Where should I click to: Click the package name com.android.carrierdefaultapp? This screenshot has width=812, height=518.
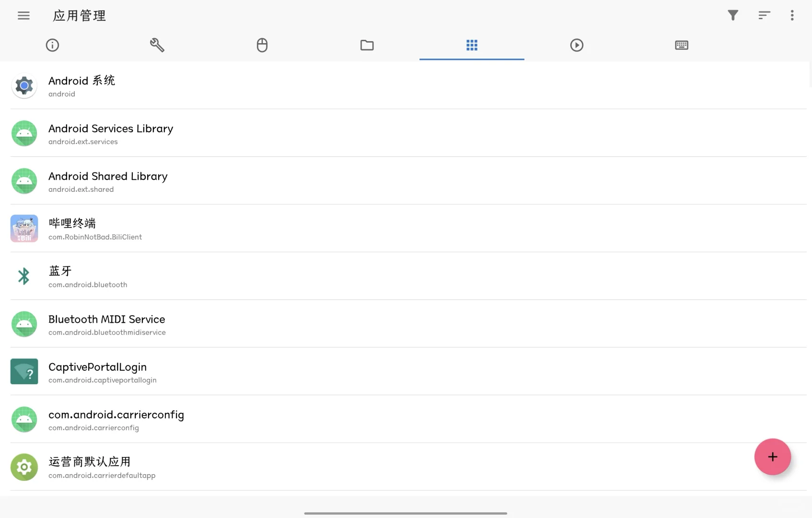(102, 475)
